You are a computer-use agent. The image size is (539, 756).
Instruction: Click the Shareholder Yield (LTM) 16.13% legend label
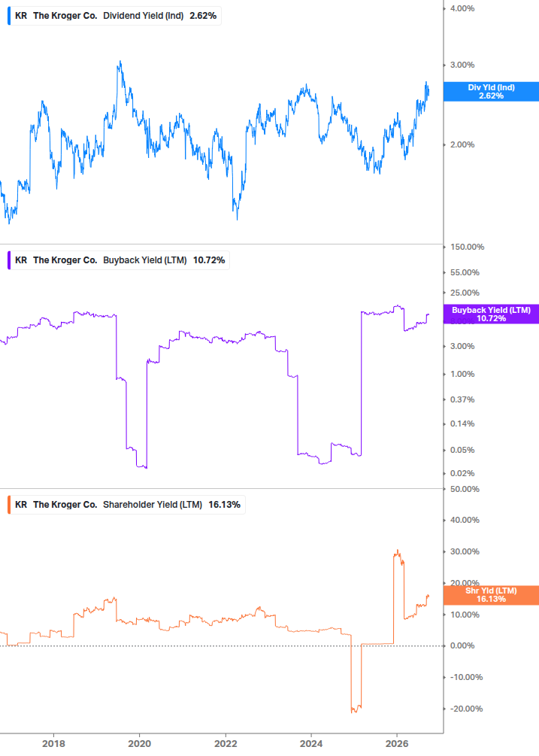tap(126, 505)
